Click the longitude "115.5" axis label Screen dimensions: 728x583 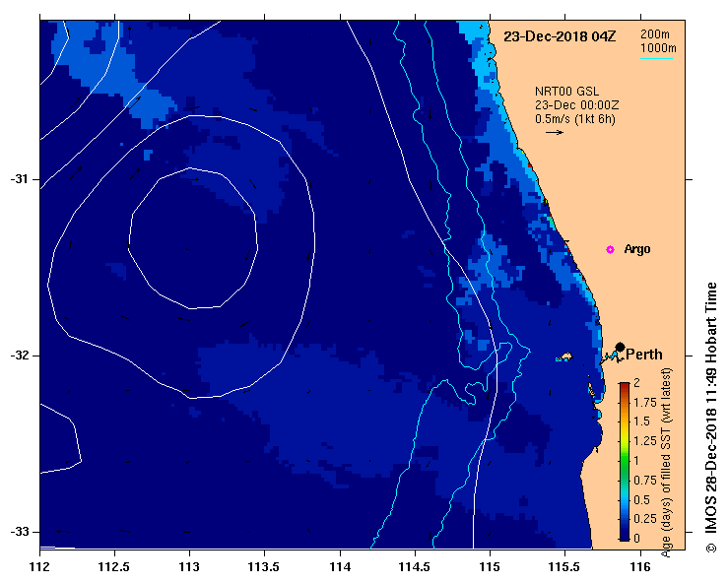click(565, 567)
